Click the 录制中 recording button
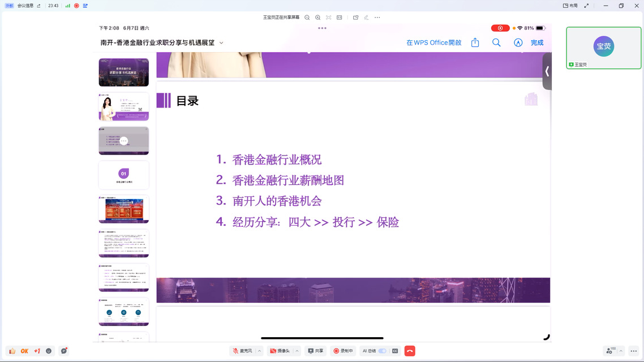 [343, 351]
